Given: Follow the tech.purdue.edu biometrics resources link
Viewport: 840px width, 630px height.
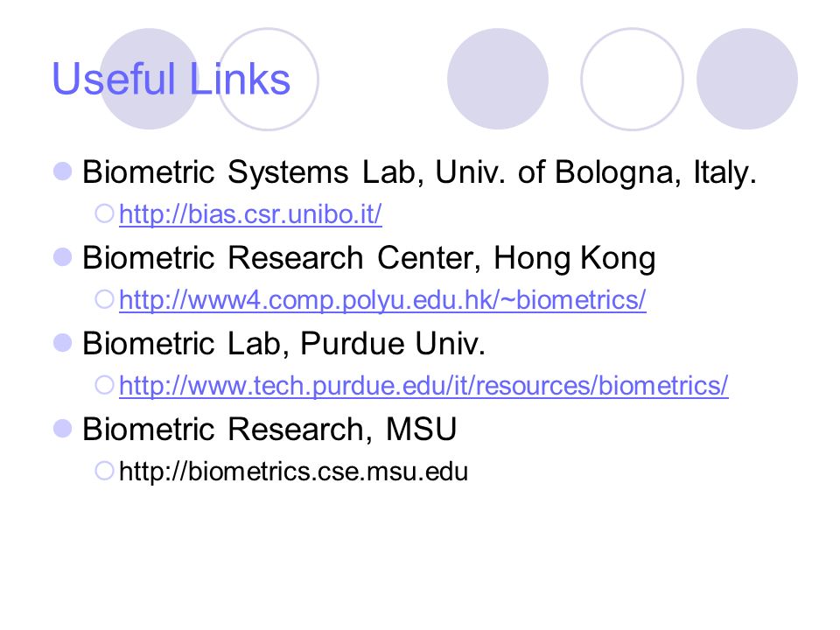Looking at the screenshot, I should pos(423,386).
